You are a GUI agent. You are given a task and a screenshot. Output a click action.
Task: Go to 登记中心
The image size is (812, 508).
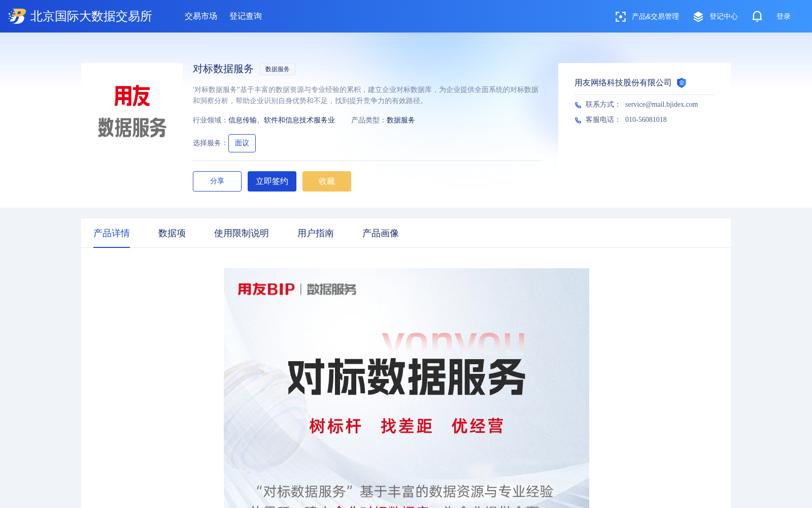click(724, 17)
